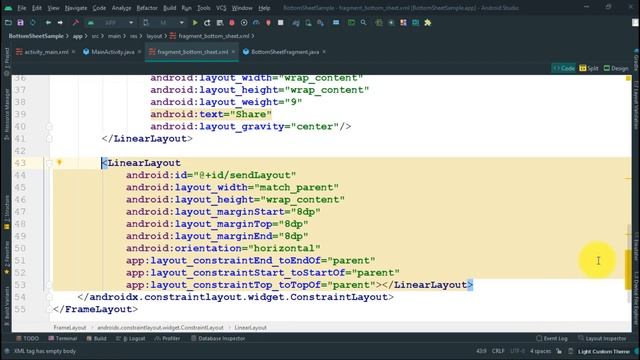Click the yellow inspection indicator above the scrollbar

[629, 78]
